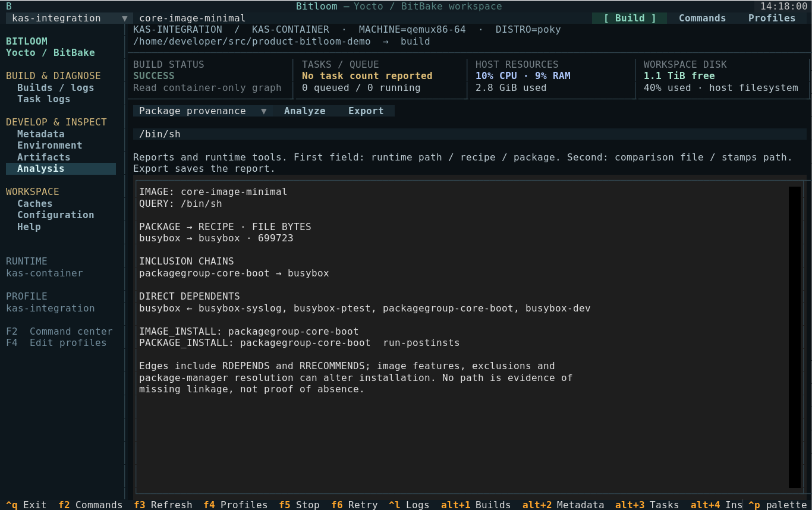Open Builds / logs in sidebar
Viewport: 812px width, 510px height.
click(x=55, y=88)
